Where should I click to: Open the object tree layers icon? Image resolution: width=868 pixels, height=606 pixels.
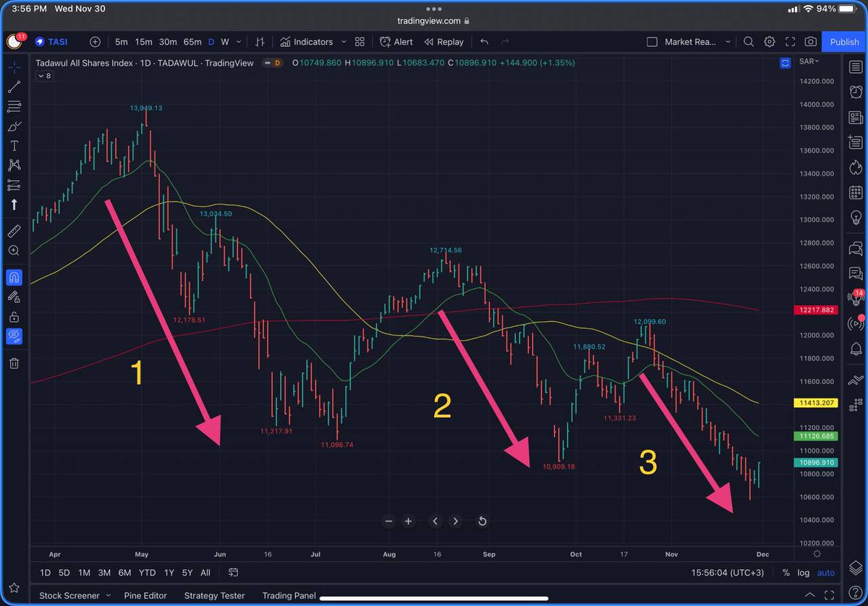tap(856, 566)
